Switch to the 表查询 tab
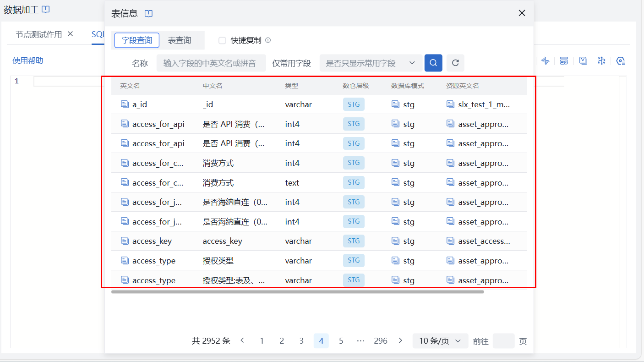The image size is (644, 362). (180, 40)
